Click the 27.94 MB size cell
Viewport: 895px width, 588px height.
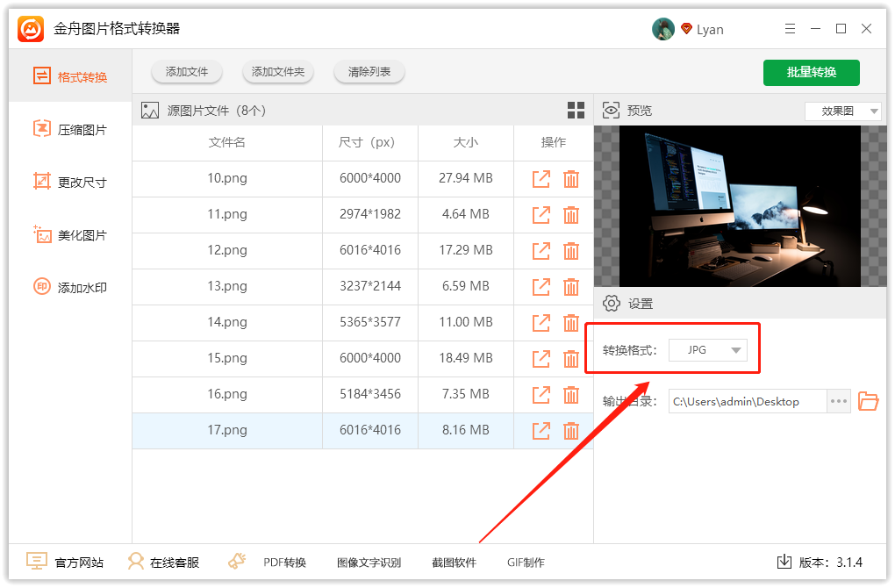(x=466, y=178)
